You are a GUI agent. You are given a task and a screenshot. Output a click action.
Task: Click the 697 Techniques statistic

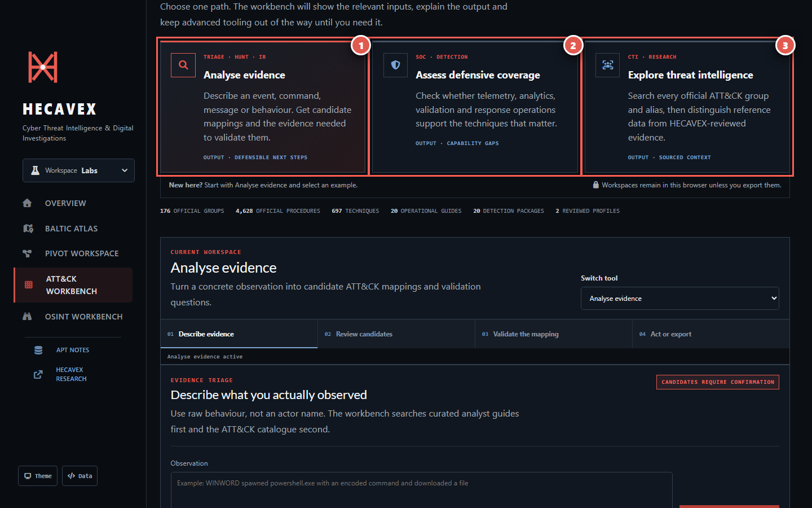(x=355, y=211)
